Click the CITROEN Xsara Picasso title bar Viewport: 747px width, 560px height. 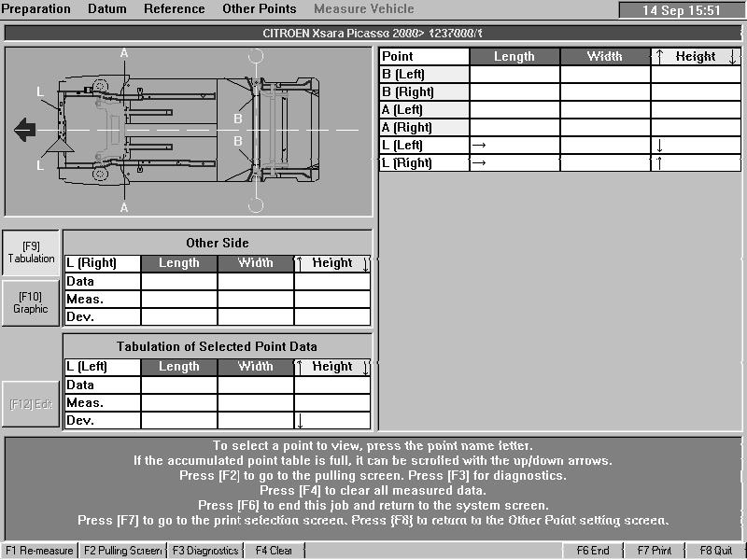click(373, 33)
